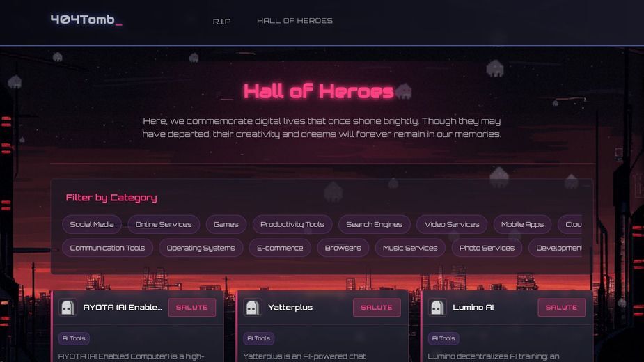
Task: Select the Music Services filter
Action: 410,248
